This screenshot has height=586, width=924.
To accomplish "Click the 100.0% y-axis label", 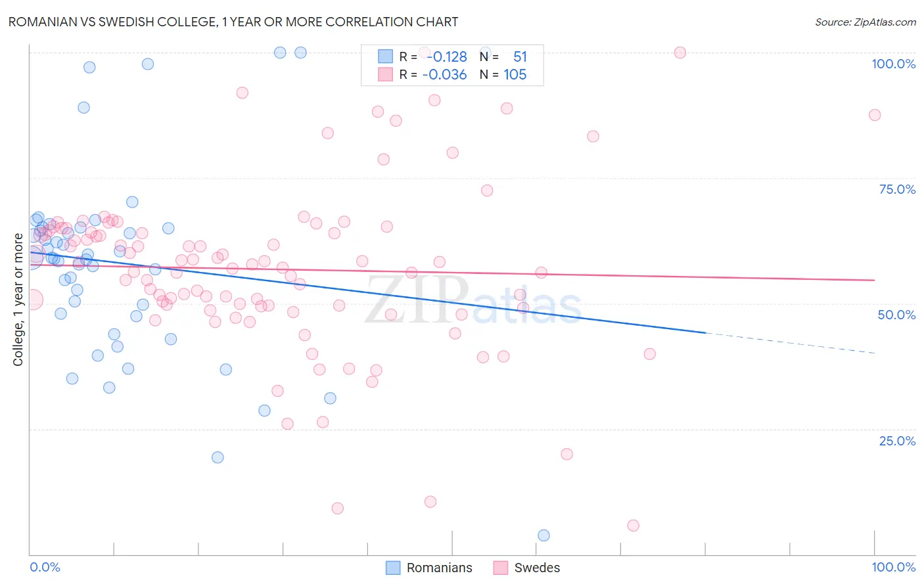I will coord(893,64).
